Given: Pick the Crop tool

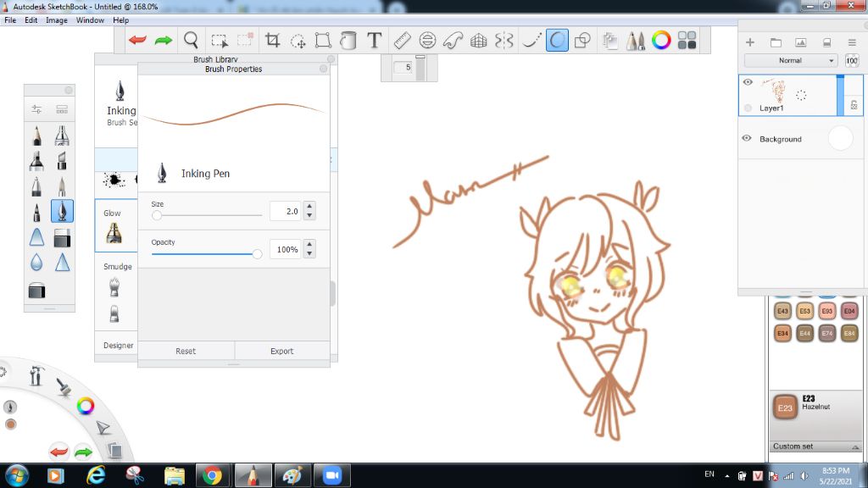Looking at the screenshot, I should pyautogui.click(x=272, y=41).
